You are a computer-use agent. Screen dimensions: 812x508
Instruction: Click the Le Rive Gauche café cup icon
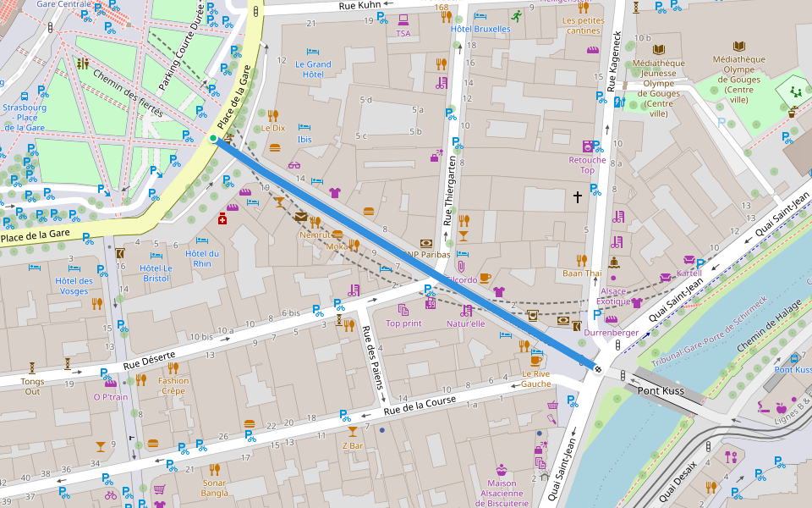(x=535, y=360)
